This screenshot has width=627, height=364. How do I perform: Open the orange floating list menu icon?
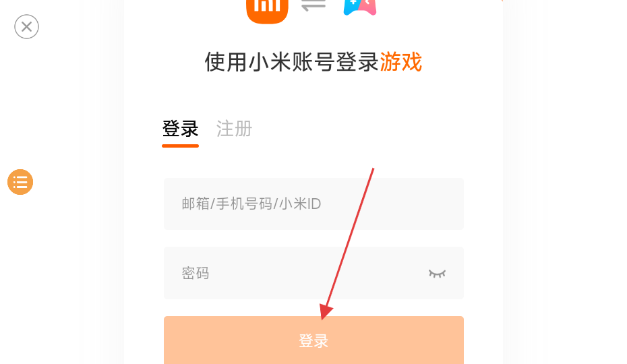pos(20,182)
